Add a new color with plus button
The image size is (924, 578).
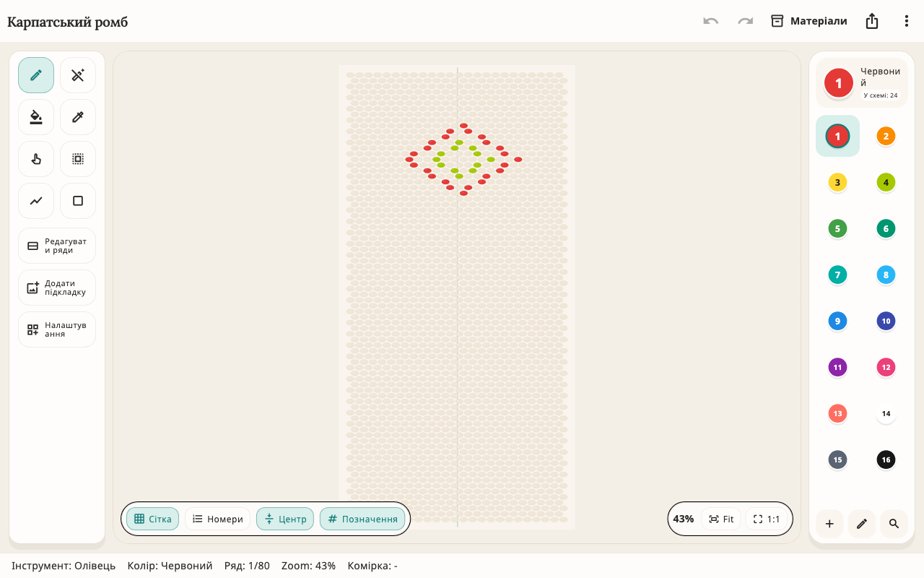(829, 524)
